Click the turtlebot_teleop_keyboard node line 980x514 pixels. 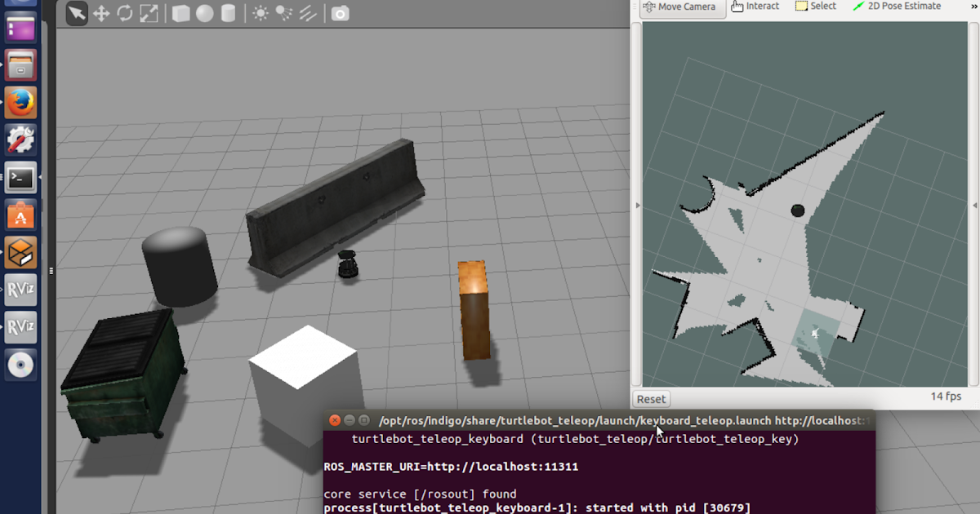tap(575, 439)
